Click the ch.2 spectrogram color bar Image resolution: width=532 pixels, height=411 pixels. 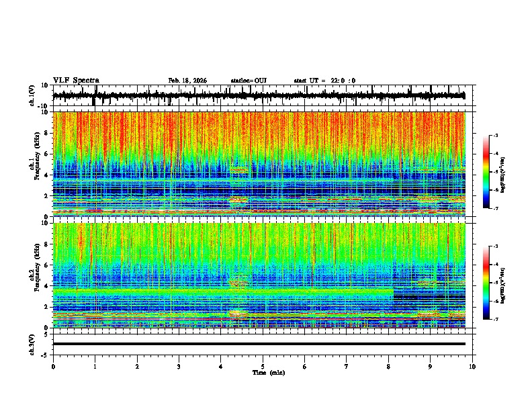tap(486, 283)
